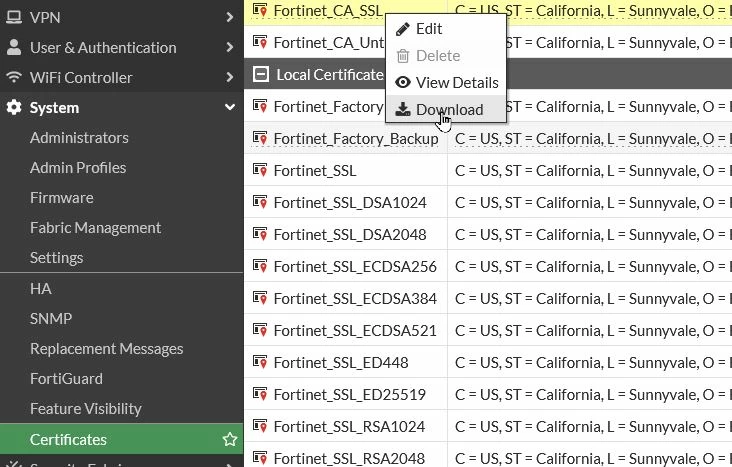Click the certificate icon beside Fortinet_SSL_ED25519
This screenshot has width=732, height=467.
coord(260,394)
